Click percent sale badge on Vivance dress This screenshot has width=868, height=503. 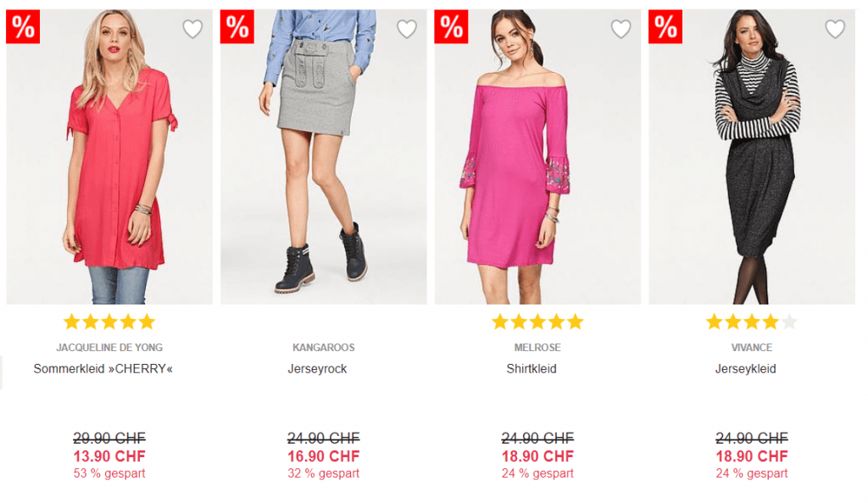[665, 26]
